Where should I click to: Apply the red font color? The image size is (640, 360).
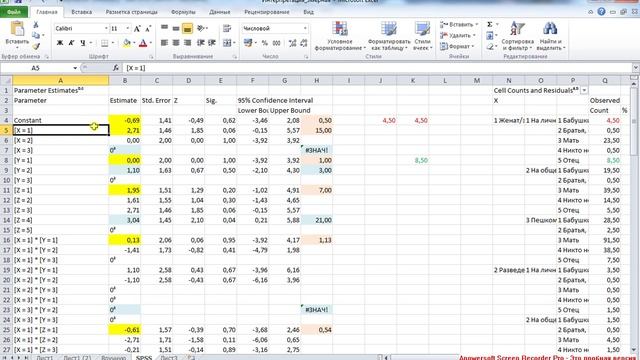143,43
